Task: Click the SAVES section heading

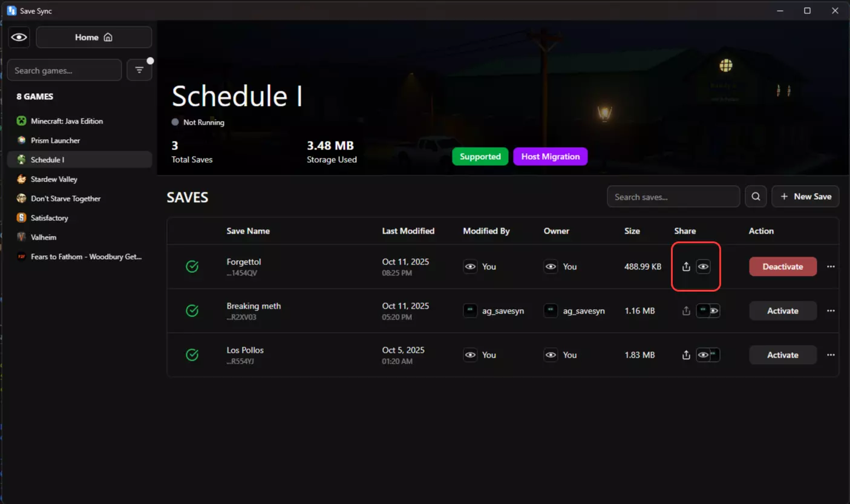Action: click(x=188, y=198)
